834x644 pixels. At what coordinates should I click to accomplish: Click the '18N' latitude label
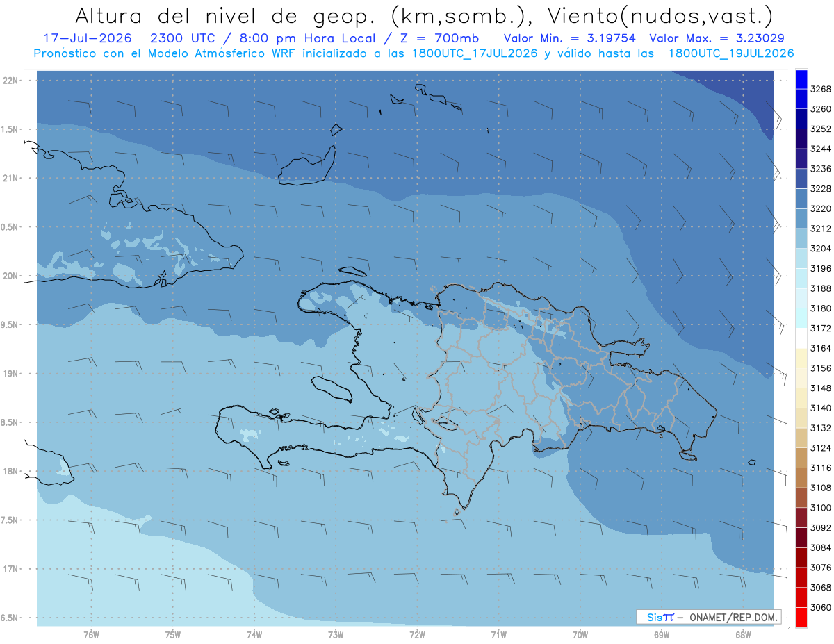tap(10, 471)
